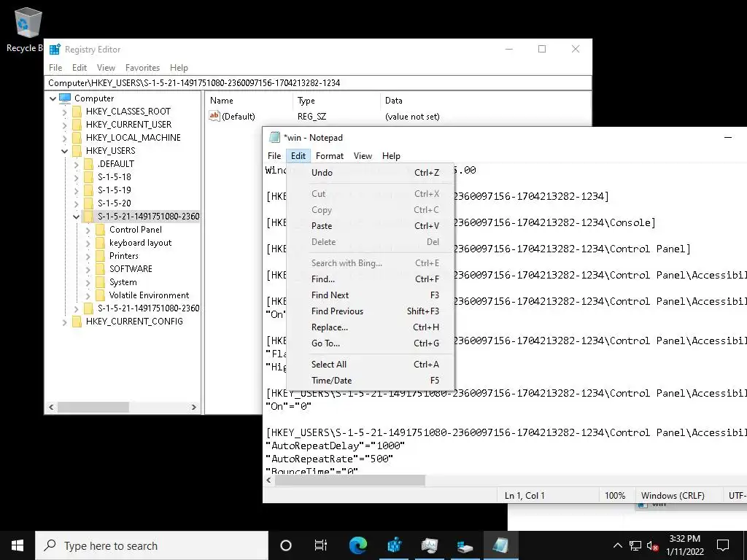
Task: Expand HKEY_CURRENT_CONFIG in registry tree
Action: pos(65,322)
